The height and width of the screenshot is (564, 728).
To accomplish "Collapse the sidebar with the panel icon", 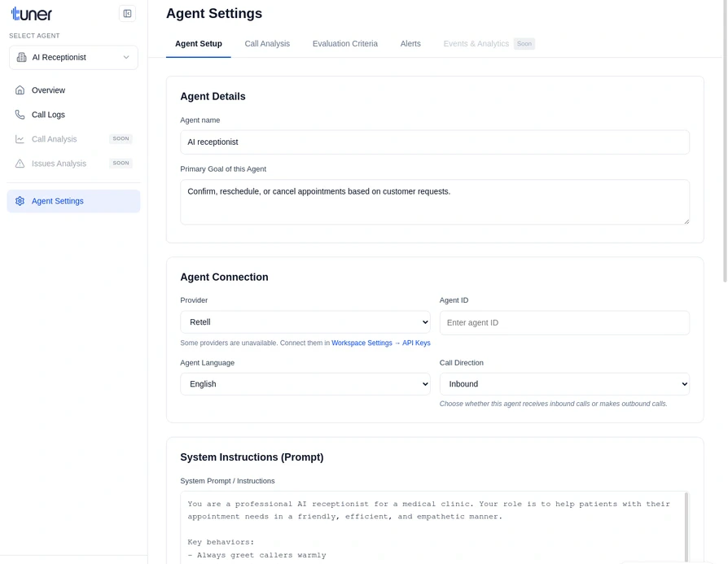I will [x=127, y=13].
